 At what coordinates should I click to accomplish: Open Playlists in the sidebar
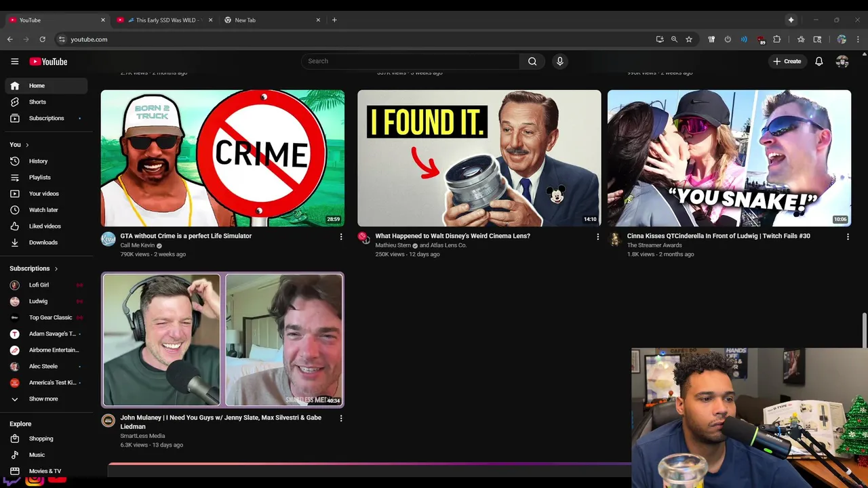point(46,178)
